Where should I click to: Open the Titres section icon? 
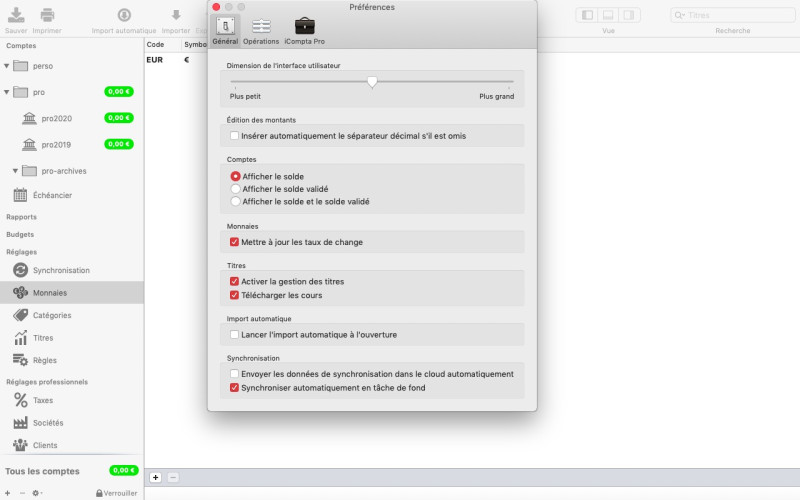(x=20, y=338)
